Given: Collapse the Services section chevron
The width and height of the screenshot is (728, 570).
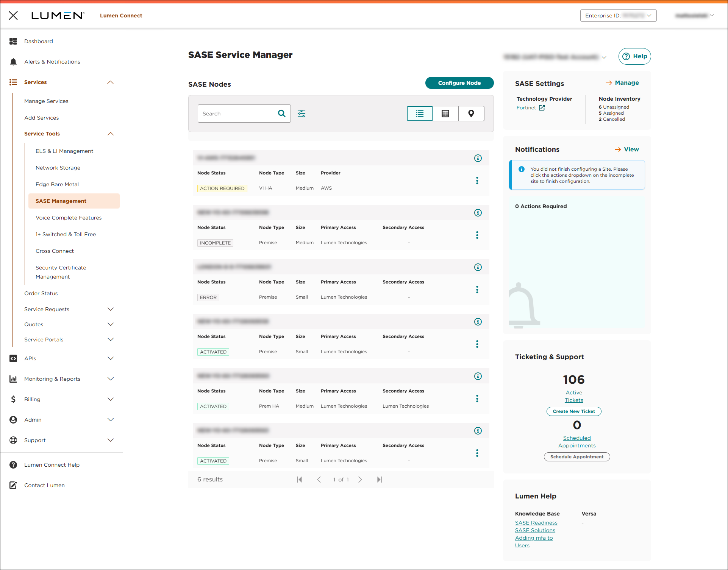Looking at the screenshot, I should pyautogui.click(x=111, y=82).
